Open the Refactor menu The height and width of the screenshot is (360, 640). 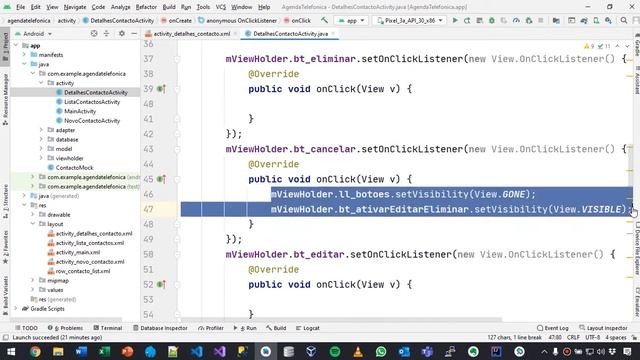point(146,7)
